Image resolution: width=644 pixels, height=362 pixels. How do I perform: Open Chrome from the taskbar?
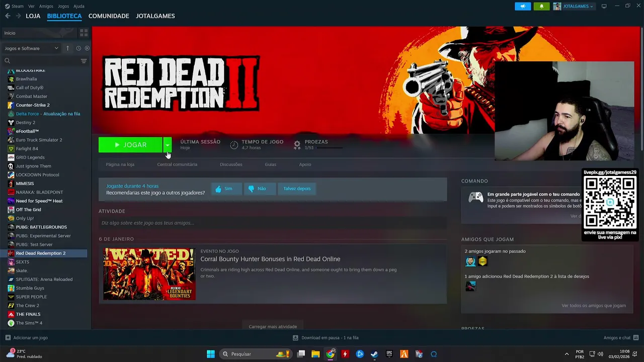pos(330,354)
